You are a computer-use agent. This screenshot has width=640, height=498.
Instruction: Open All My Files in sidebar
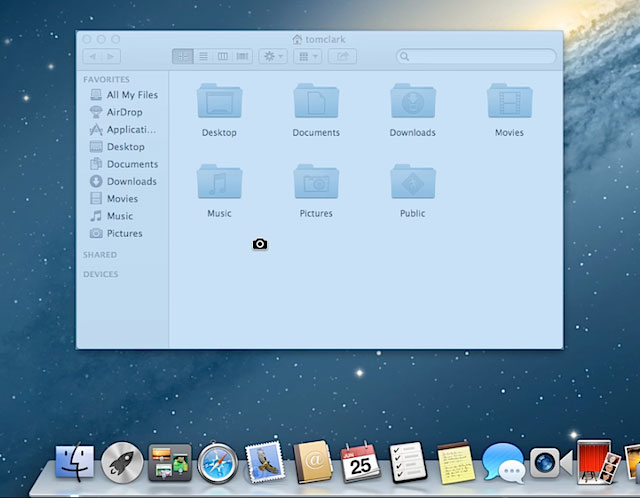[123, 95]
